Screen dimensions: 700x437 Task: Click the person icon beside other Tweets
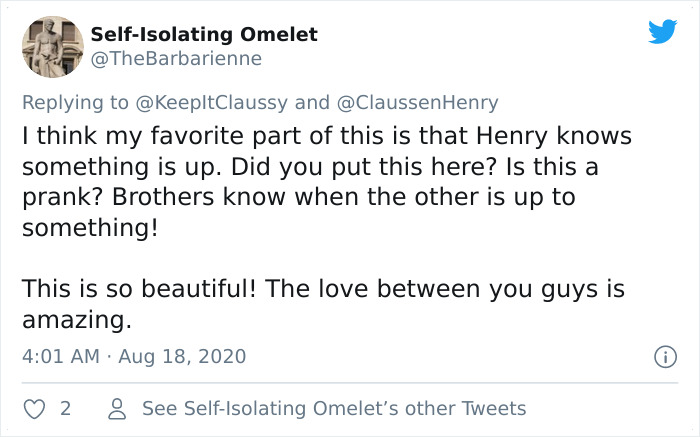click(116, 408)
